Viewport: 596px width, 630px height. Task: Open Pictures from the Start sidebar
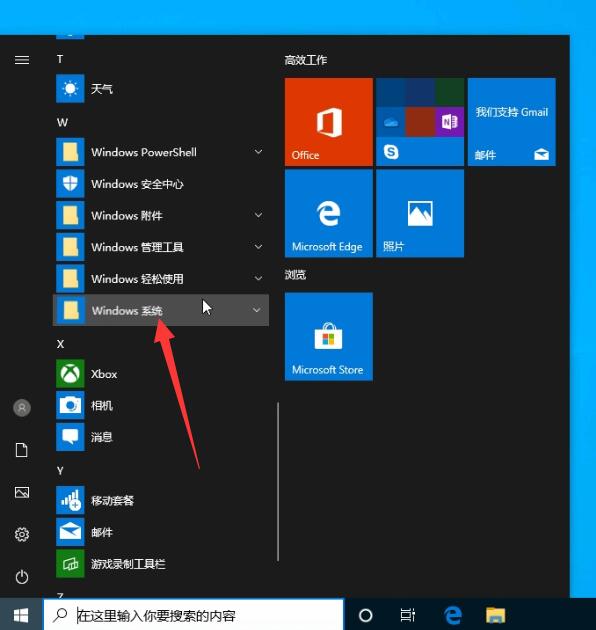[22, 492]
